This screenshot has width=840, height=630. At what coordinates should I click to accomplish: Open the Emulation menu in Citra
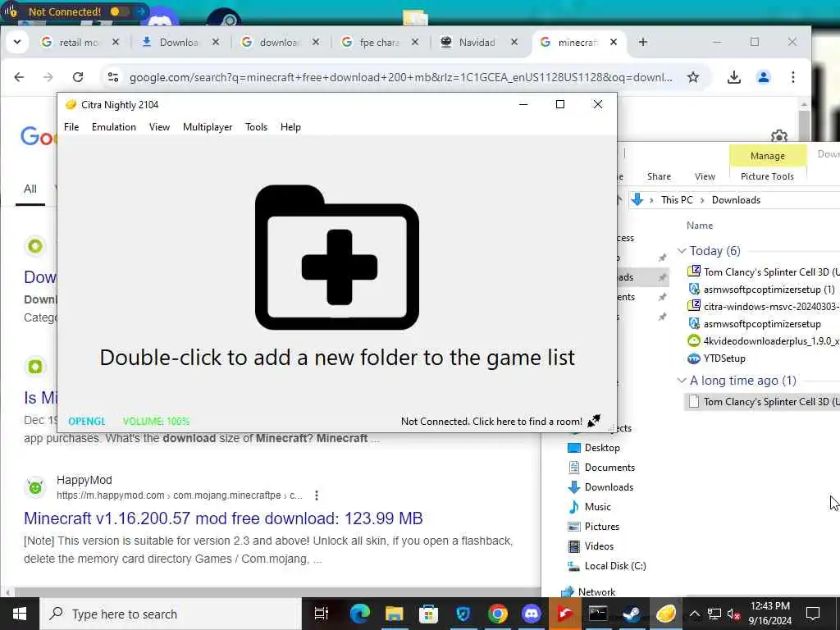(x=113, y=127)
